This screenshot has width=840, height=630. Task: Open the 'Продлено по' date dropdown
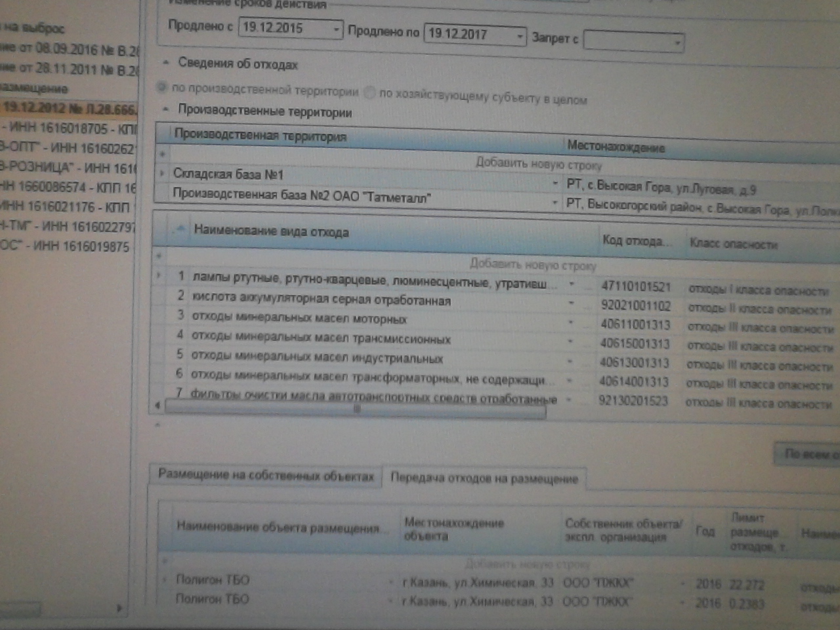point(519,36)
